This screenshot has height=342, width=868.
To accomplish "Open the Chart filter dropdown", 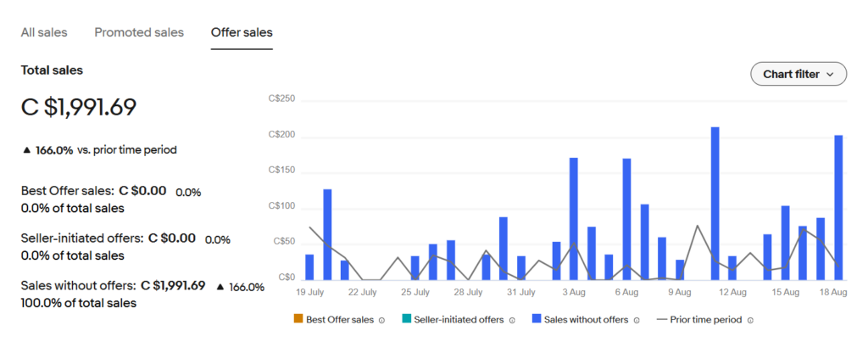I will click(x=798, y=74).
